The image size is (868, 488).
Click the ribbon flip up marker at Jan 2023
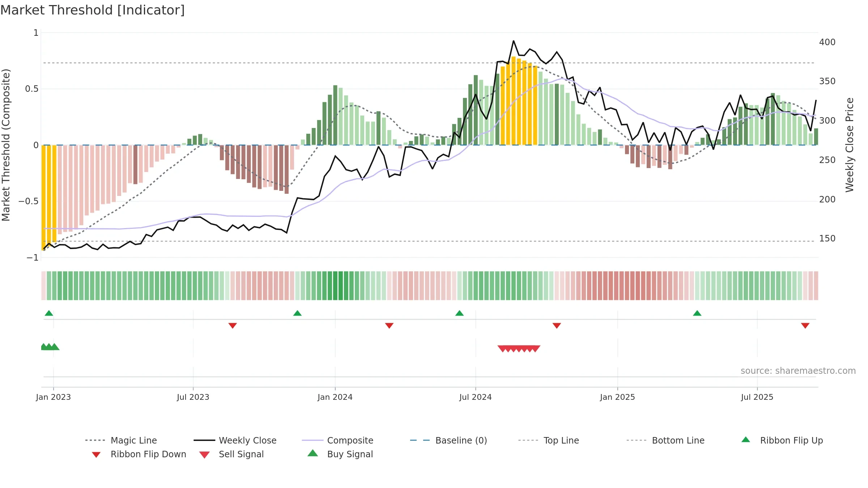[49, 313]
